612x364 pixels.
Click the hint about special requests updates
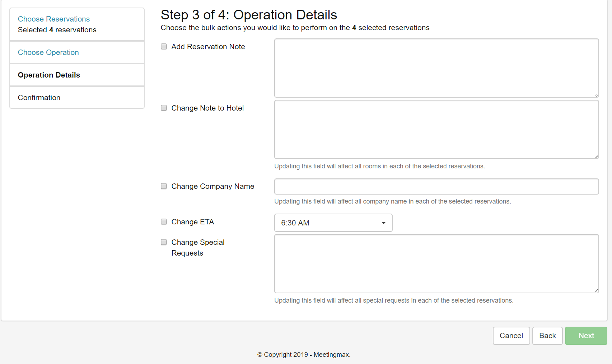tap(394, 300)
